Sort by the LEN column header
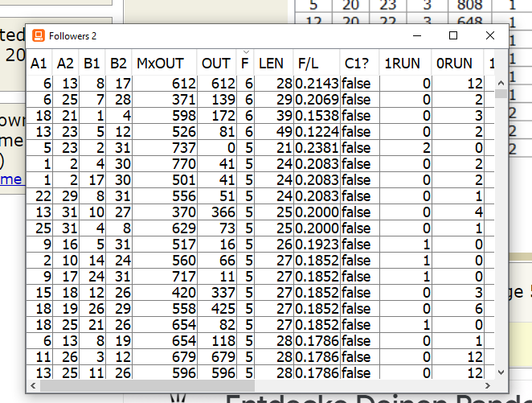Screen dimensions: 532x403 coord(274,64)
